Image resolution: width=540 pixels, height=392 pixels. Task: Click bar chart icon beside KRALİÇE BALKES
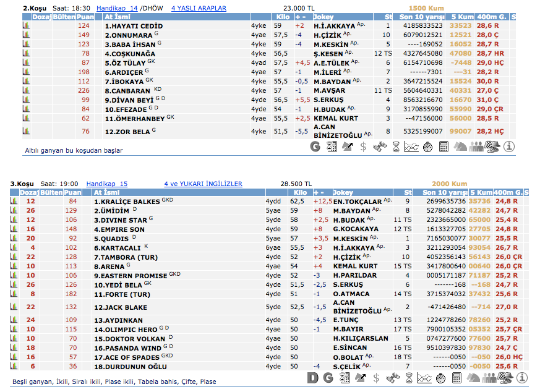14,202
